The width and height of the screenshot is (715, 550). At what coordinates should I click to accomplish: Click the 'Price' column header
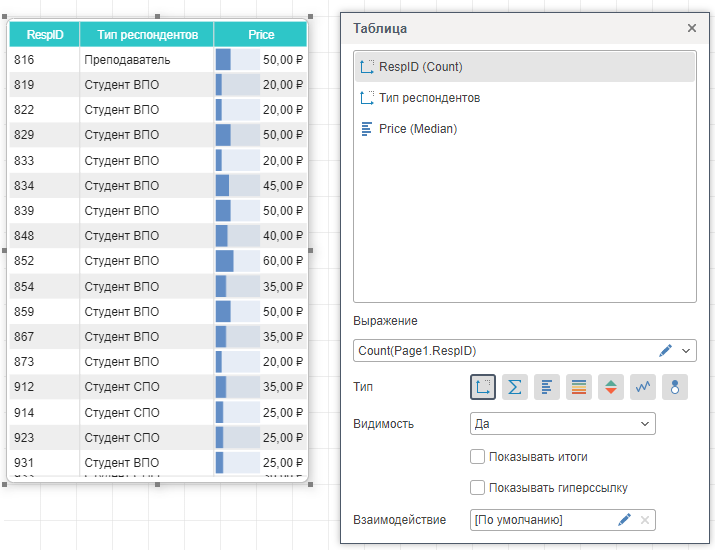(261, 34)
